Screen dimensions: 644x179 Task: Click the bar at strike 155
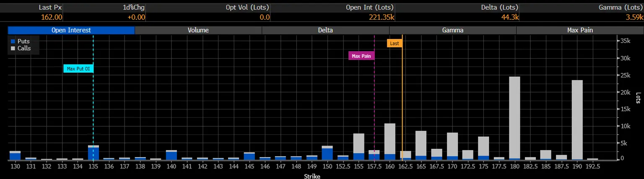coord(358,147)
